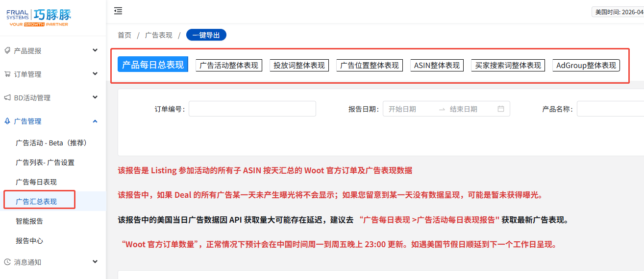Click the 开始日期 start date field
The image size is (644, 279).
(x=409, y=109)
